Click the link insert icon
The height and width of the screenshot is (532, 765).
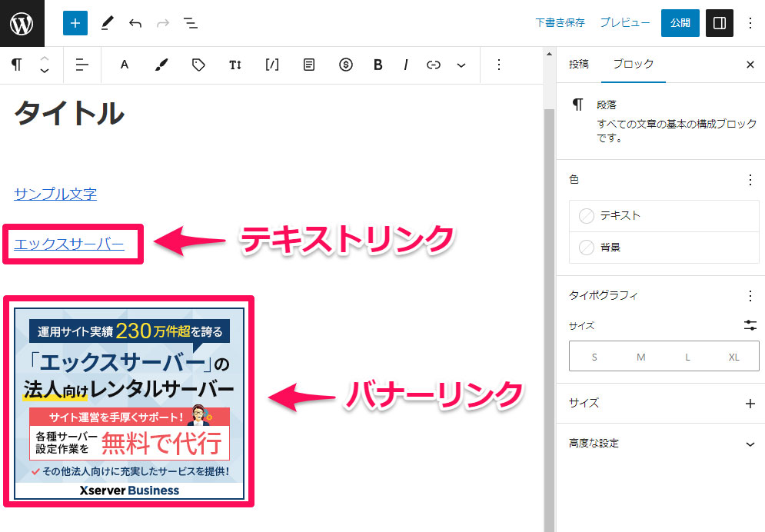434,65
